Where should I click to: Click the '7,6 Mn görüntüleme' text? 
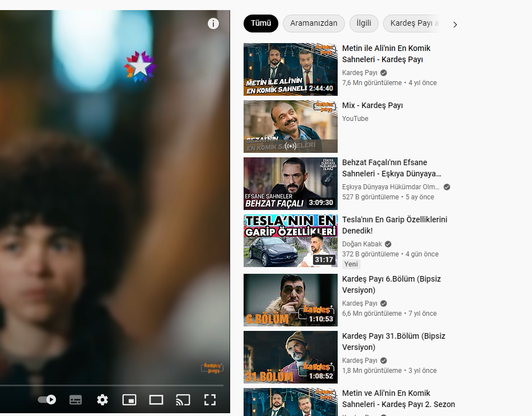click(x=372, y=83)
